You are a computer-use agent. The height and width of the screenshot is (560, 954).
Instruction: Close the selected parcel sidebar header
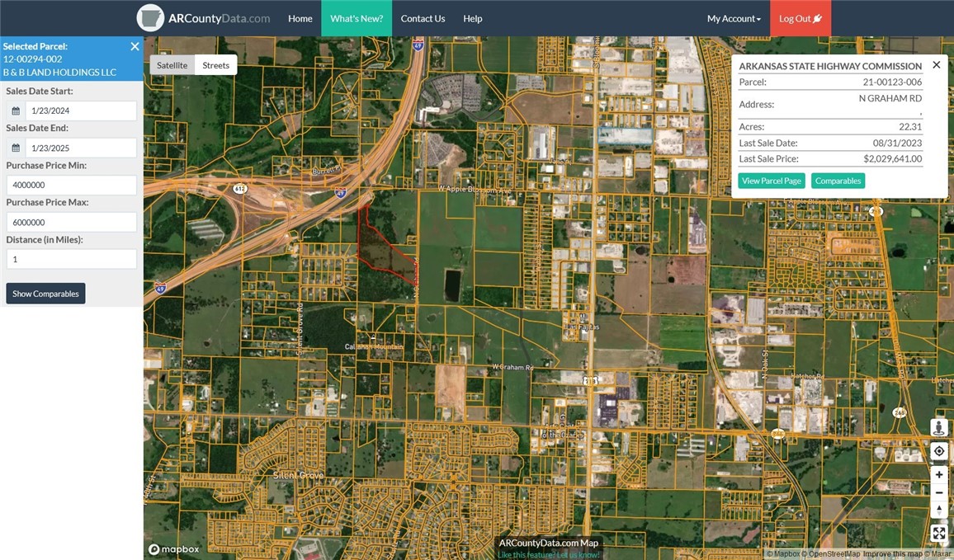[135, 47]
